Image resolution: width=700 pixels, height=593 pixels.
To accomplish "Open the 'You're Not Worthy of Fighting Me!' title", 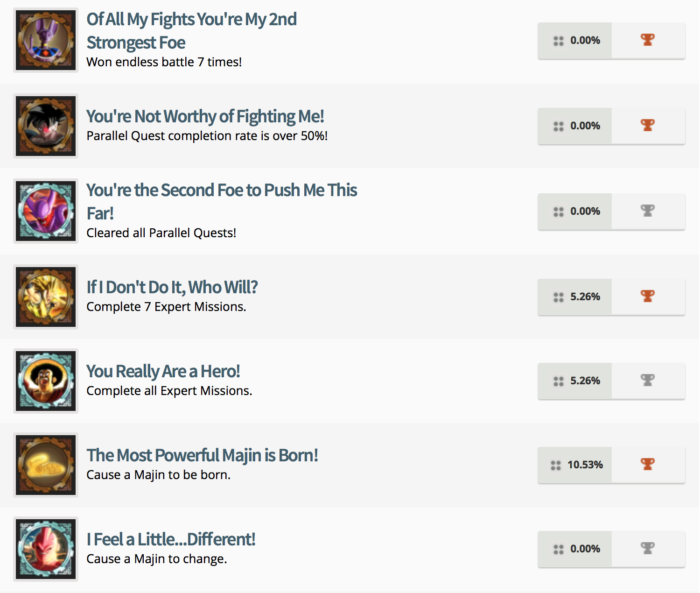I will 205,116.
